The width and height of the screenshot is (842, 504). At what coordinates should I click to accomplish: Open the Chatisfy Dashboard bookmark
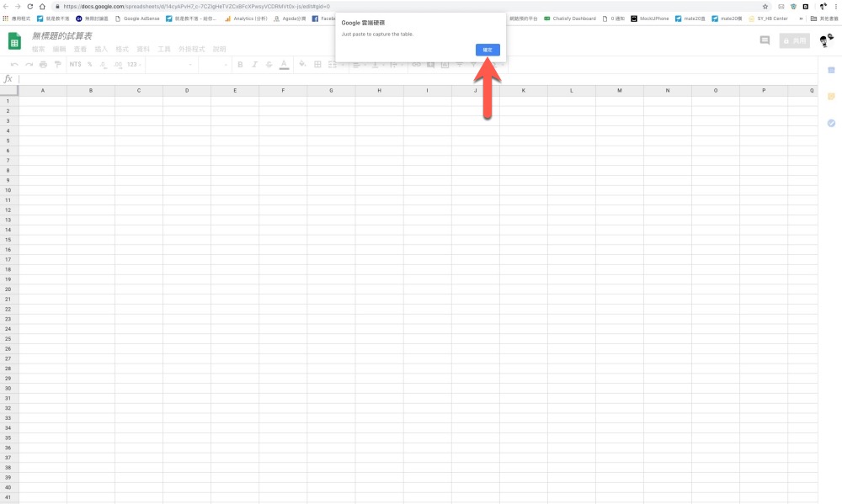pos(570,19)
